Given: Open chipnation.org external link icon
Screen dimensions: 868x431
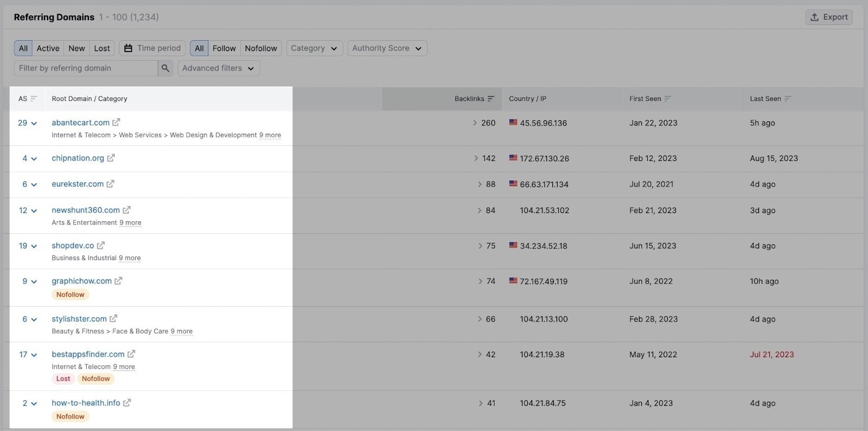Looking at the screenshot, I should 111,158.
